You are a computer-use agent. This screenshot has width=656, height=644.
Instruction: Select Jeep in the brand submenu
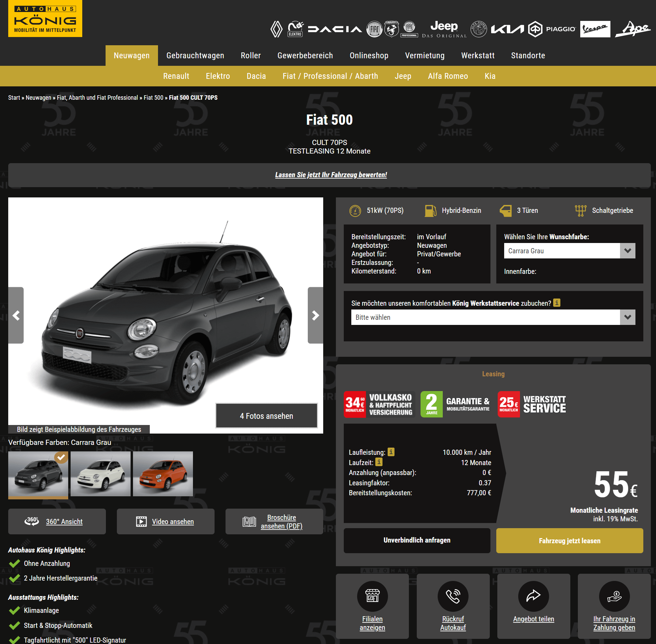(403, 76)
